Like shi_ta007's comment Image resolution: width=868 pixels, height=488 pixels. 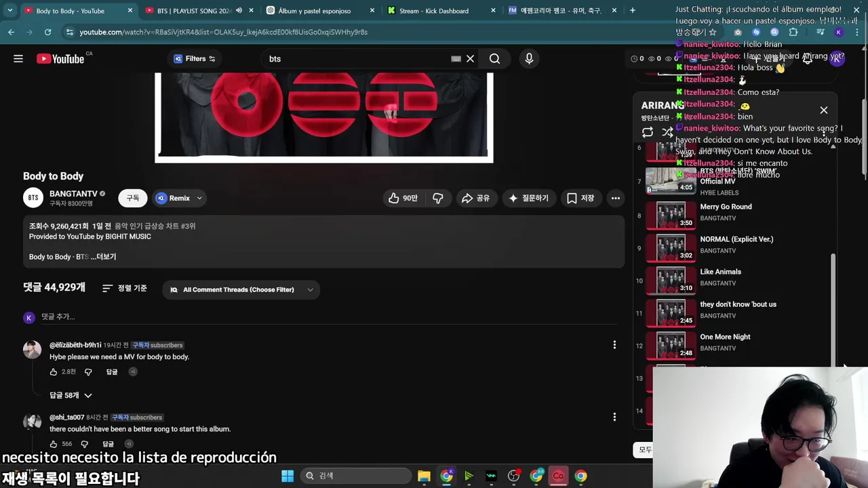pos(54,444)
